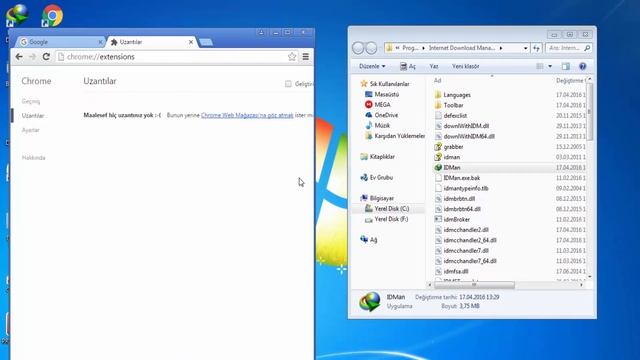This screenshot has height=360, width=640.
Task: Select Yerel Disk (F:) drive
Action: pos(386,219)
